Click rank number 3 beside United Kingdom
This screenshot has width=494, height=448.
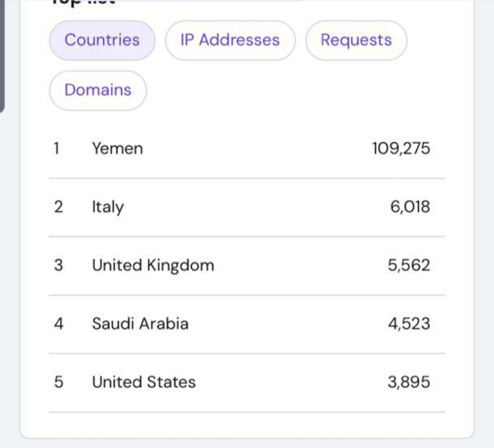coord(56,265)
